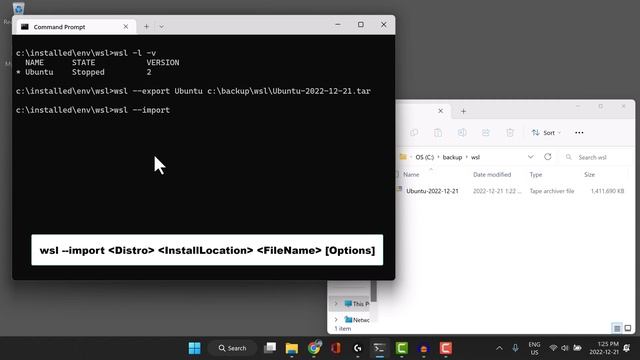
Task: Close the File Explorer tab
Action: [x=440, y=111]
